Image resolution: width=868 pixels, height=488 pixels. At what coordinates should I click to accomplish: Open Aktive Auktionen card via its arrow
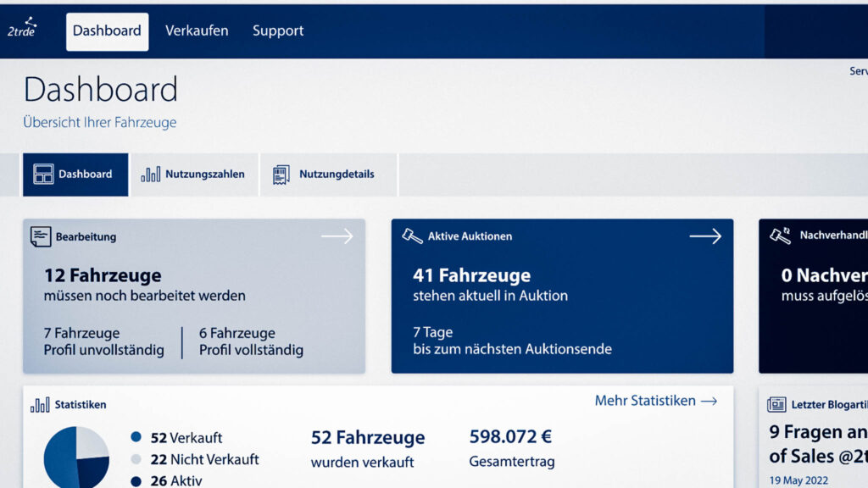pos(705,236)
